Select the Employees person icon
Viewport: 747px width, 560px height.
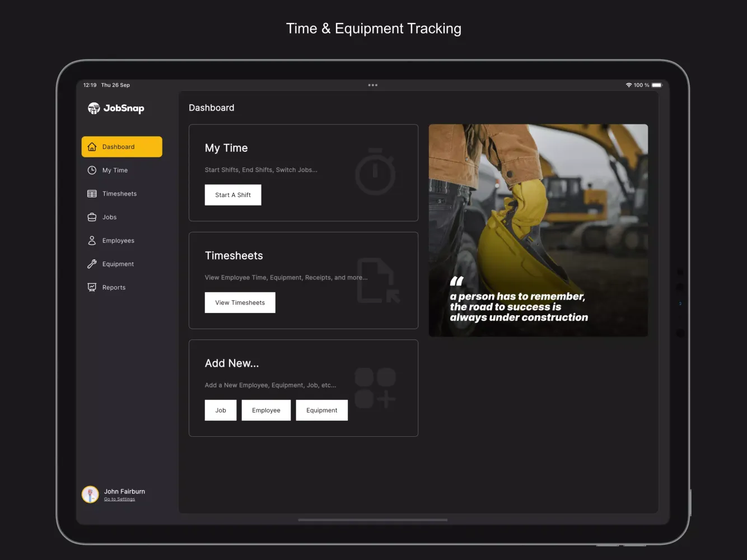[92, 240]
